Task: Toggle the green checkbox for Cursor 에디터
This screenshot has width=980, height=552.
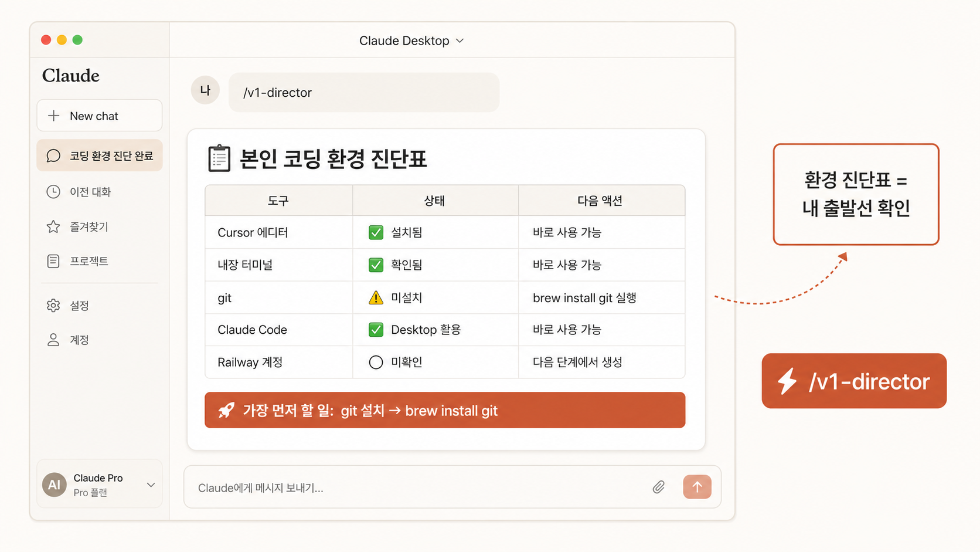Action: click(x=376, y=232)
